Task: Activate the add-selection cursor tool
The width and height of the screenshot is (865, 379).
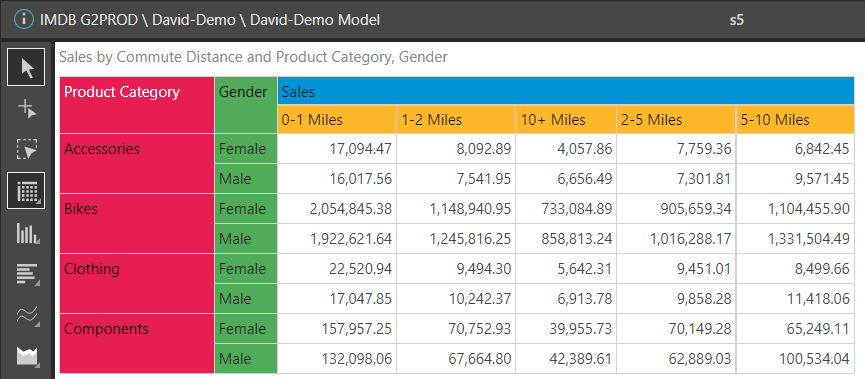Action: [x=26, y=109]
